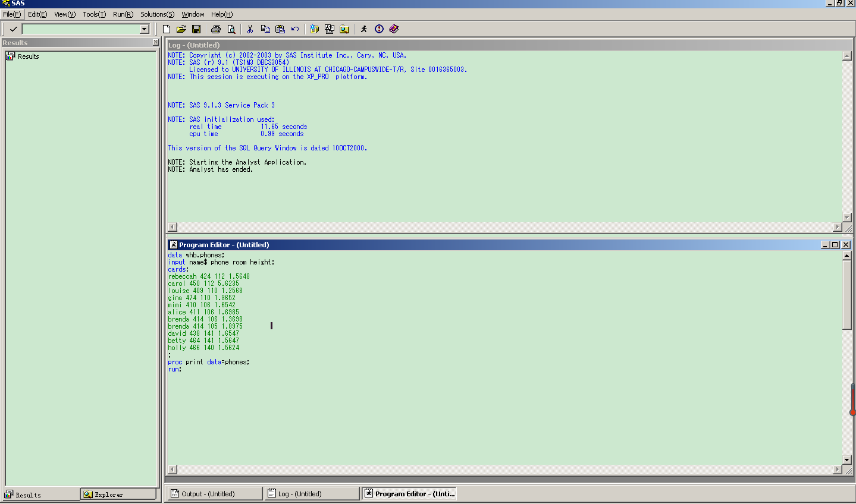
Task: Click the command box checkmark button
Action: coord(13,29)
